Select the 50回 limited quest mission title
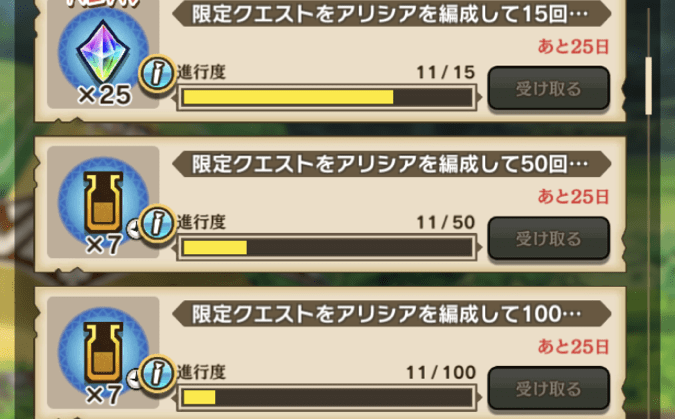Screen dimensions: 675x419 click(x=391, y=164)
